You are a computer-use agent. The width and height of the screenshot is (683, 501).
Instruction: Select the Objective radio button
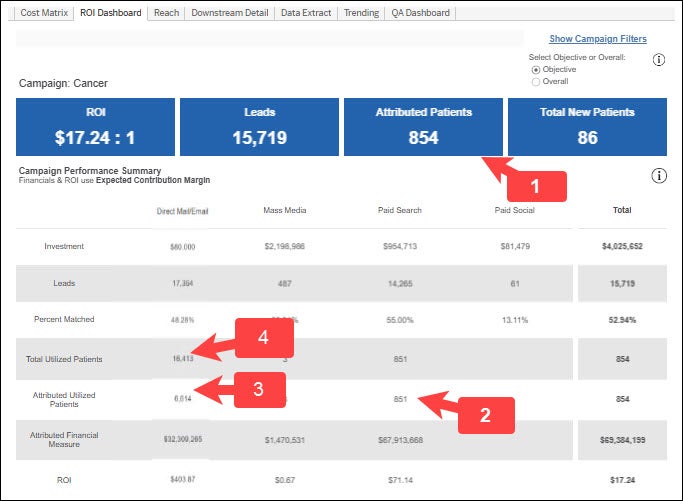(536, 70)
